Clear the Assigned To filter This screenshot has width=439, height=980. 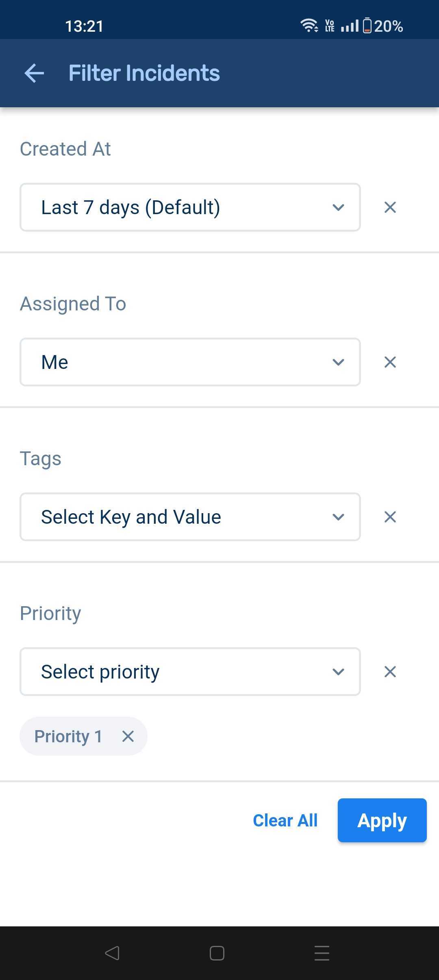(x=390, y=362)
